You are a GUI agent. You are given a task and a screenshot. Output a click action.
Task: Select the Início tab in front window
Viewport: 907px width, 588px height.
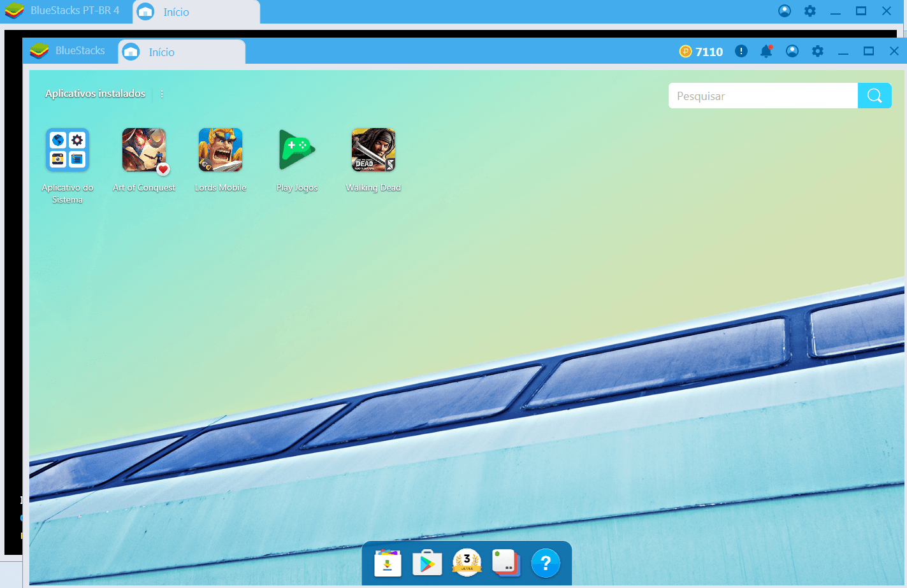point(182,52)
